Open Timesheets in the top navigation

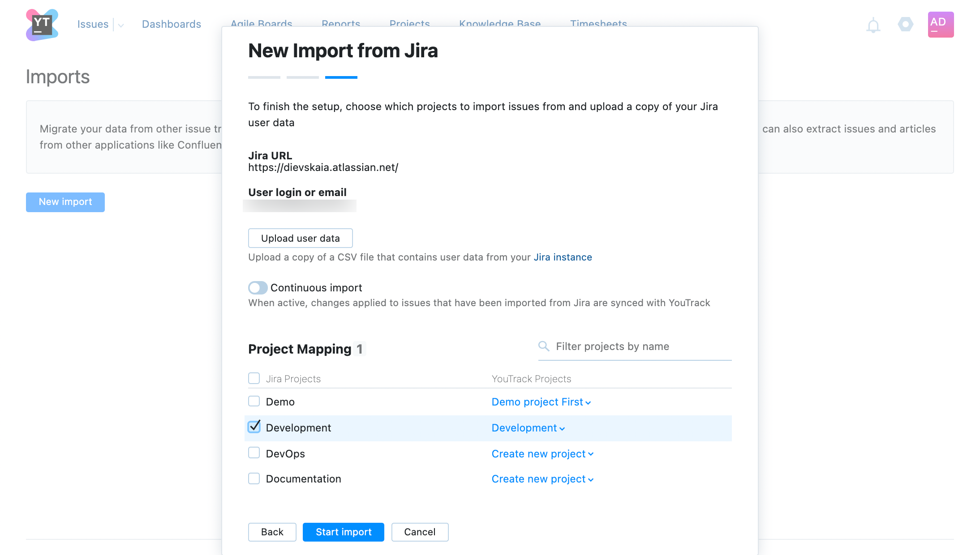coord(598,23)
